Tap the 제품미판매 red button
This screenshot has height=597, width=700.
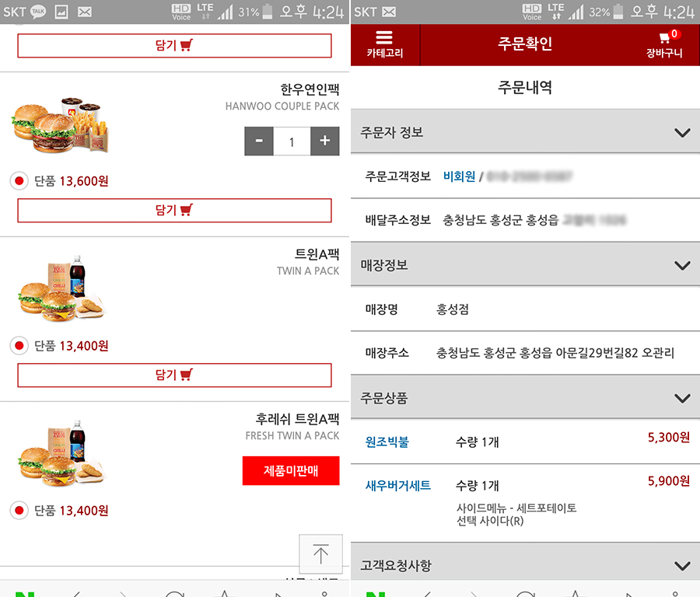tap(291, 470)
